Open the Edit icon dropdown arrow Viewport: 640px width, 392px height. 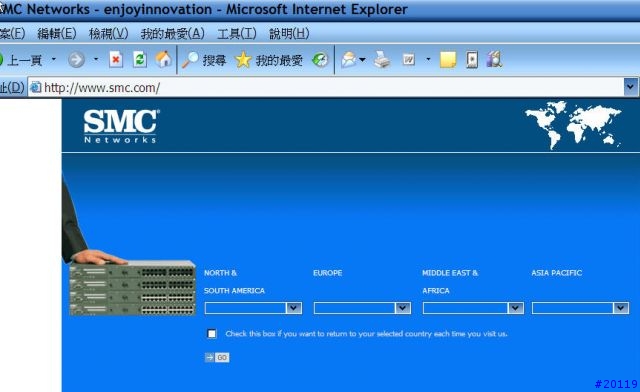(x=428, y=60)
